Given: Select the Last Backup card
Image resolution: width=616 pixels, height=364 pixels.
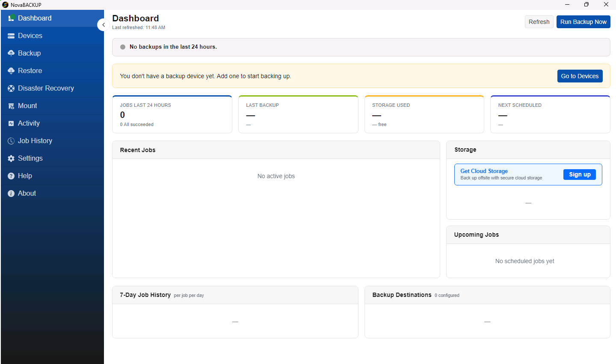Looking at the screenshot, I should tap(298, 114).
